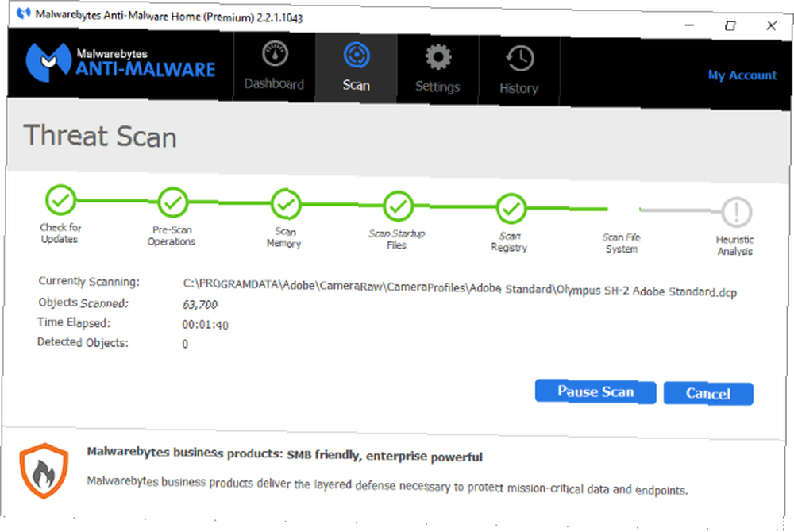Screen dimensions: 794x532
Task: Click the Scan Memory checkmark icon
Action: pos(286,205)
